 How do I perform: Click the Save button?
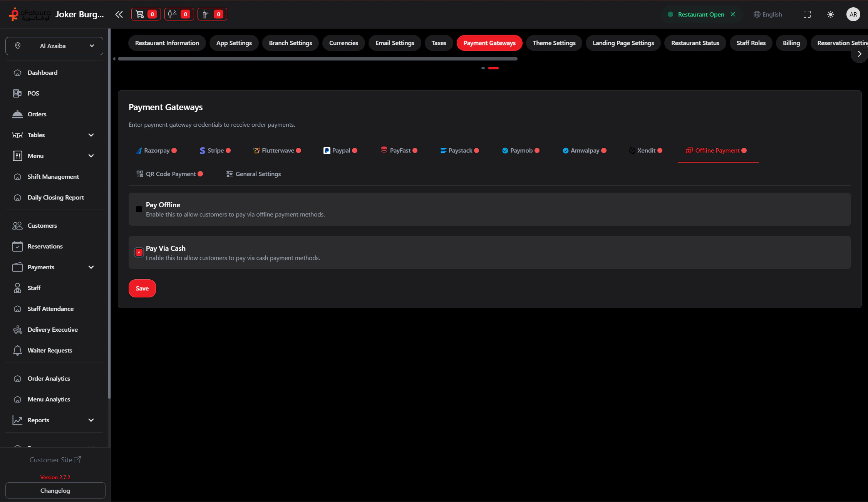tap(142, 288)
